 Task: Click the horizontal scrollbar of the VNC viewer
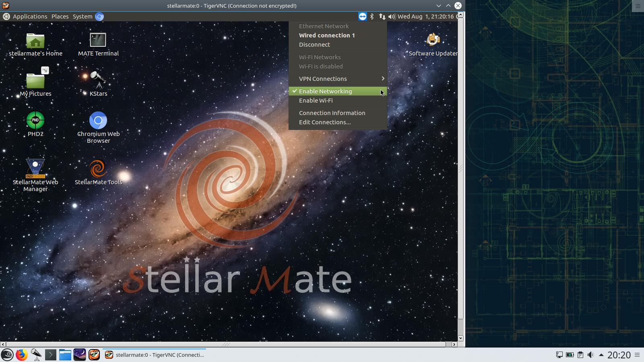click(225, 344)
